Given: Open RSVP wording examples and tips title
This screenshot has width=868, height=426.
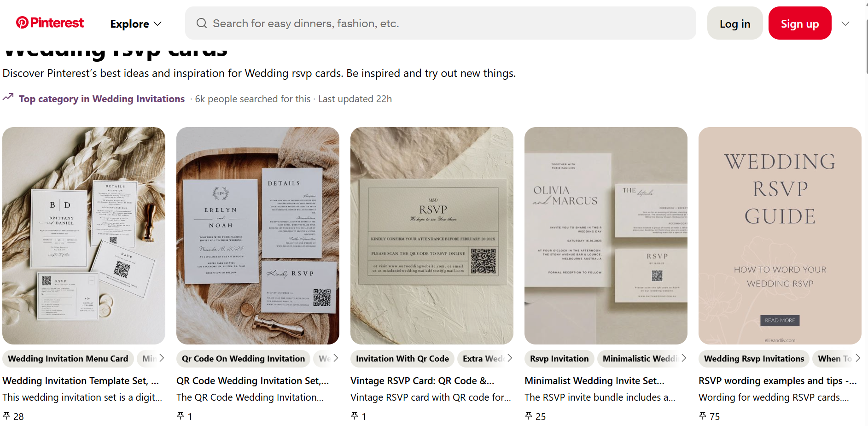Looking at the screenshot, I should point(778,381).
